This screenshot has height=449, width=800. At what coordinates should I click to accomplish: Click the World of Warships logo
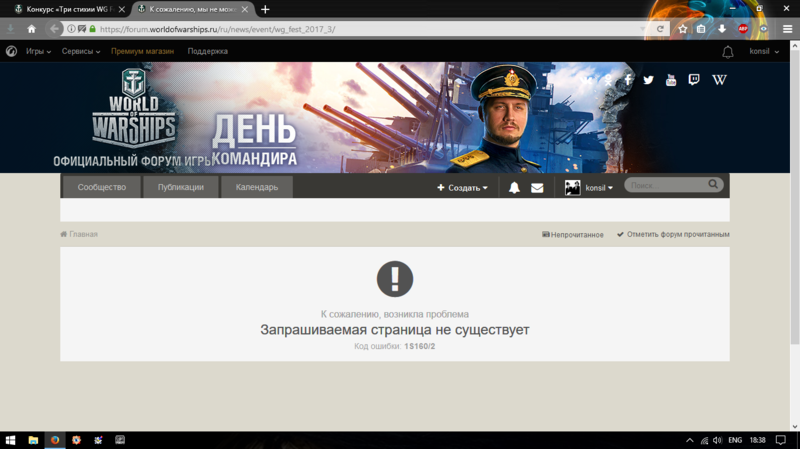pyautogui.click(x=134, y=107)
